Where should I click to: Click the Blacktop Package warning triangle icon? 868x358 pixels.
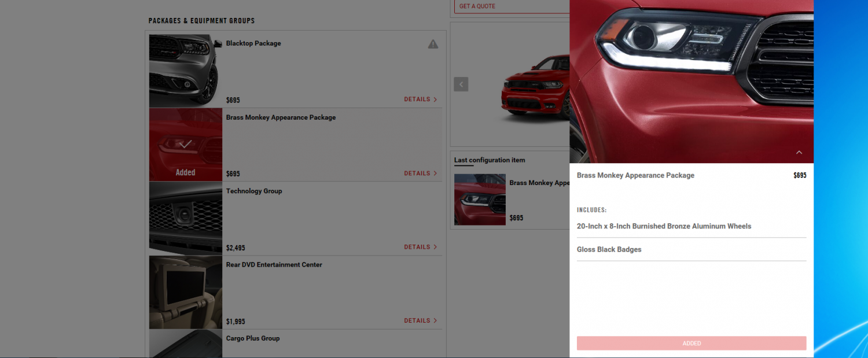(x=433, y=44)
